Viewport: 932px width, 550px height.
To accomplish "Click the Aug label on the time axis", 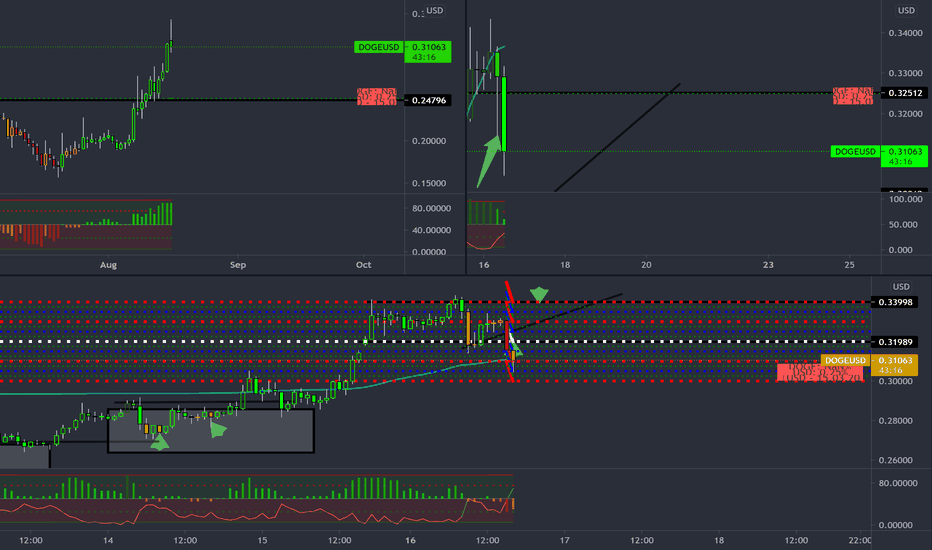I will 108,265.
